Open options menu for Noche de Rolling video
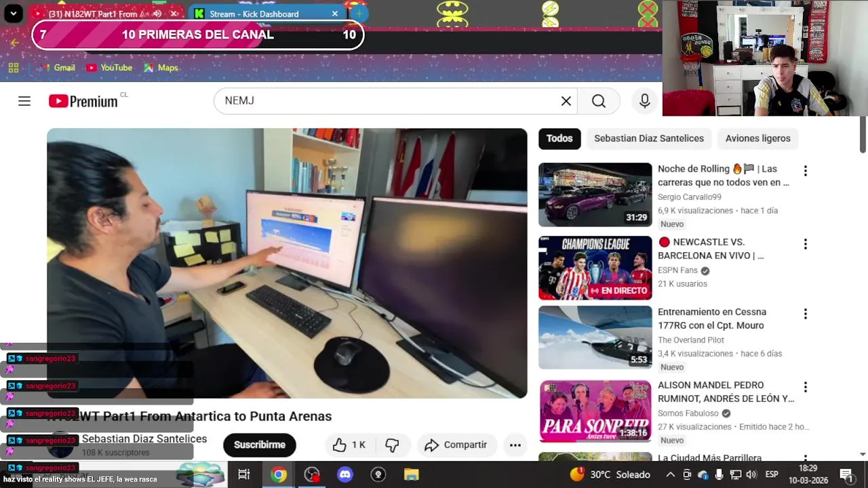This screenshot has height=488, width=868. (x=805, y=171)
